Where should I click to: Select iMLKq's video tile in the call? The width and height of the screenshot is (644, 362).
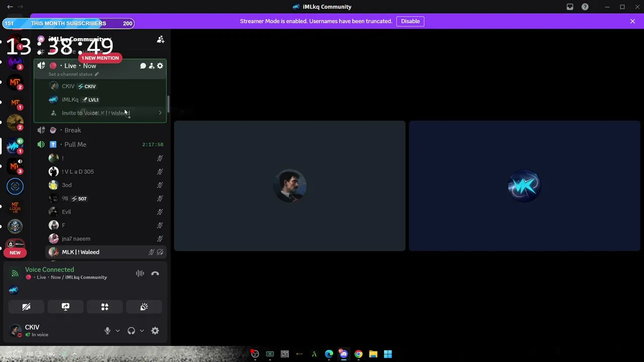point(524,186)
